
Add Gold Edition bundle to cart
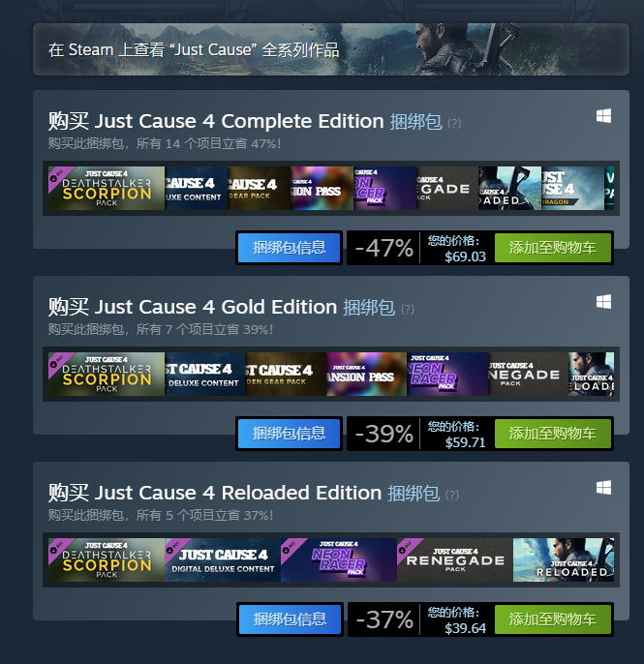point(552,434)
